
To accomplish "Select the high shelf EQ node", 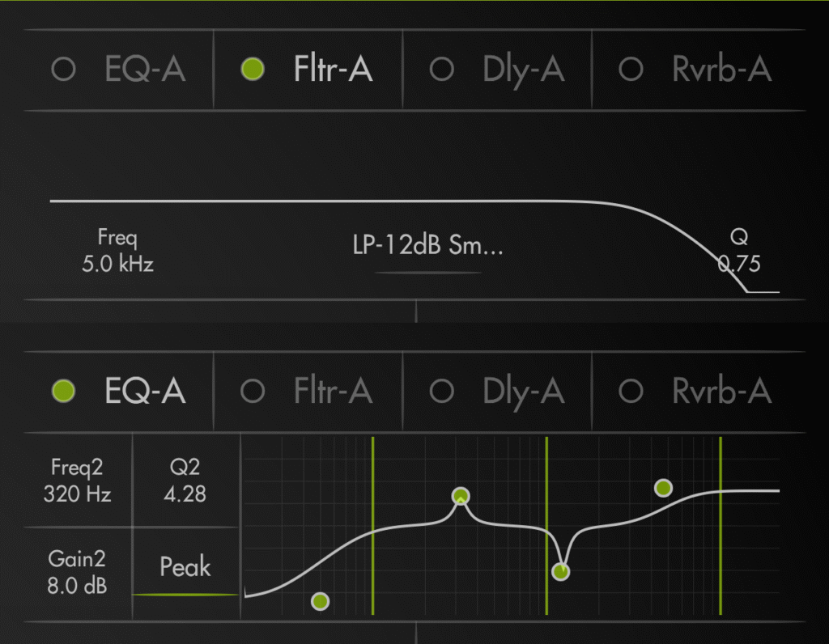I will tap(664, 487).
